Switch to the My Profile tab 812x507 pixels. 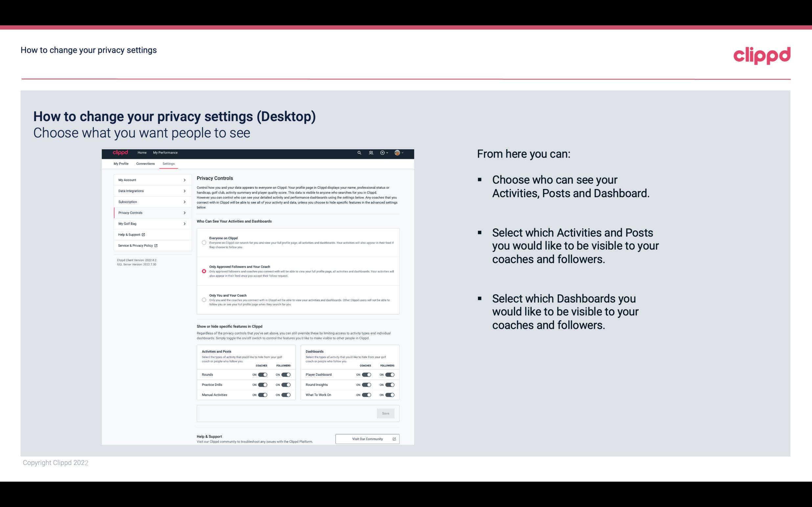click(121, 163)
